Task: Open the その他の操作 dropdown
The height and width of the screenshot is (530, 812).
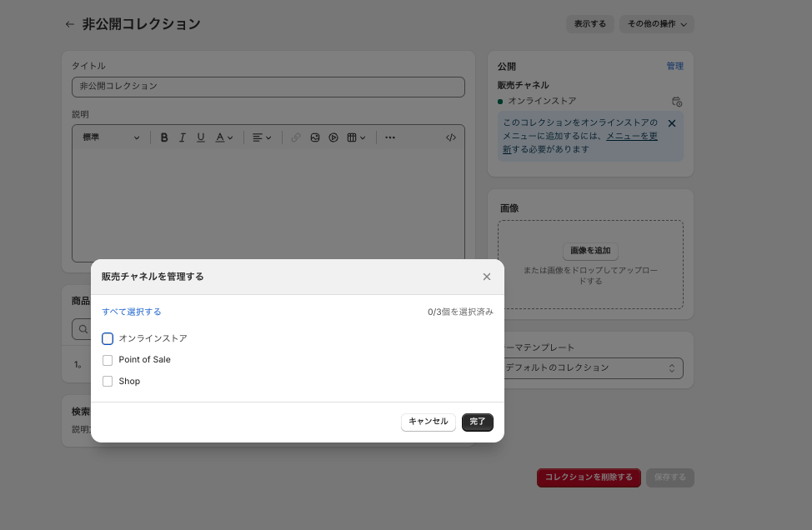Action: (x=657, y=24)
